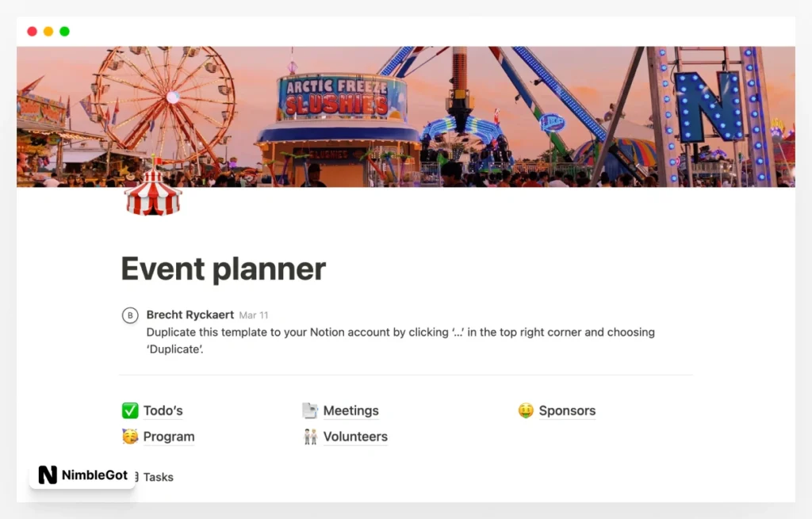
Task: Select the Tasks database view tab
Action: pos(158,477)
